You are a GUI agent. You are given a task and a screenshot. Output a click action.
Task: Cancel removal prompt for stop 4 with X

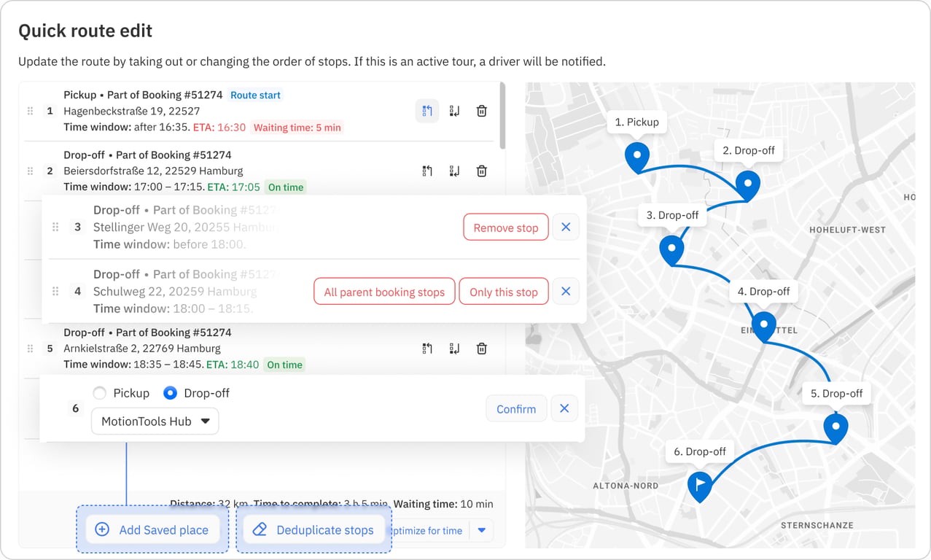tap(566, 291)
